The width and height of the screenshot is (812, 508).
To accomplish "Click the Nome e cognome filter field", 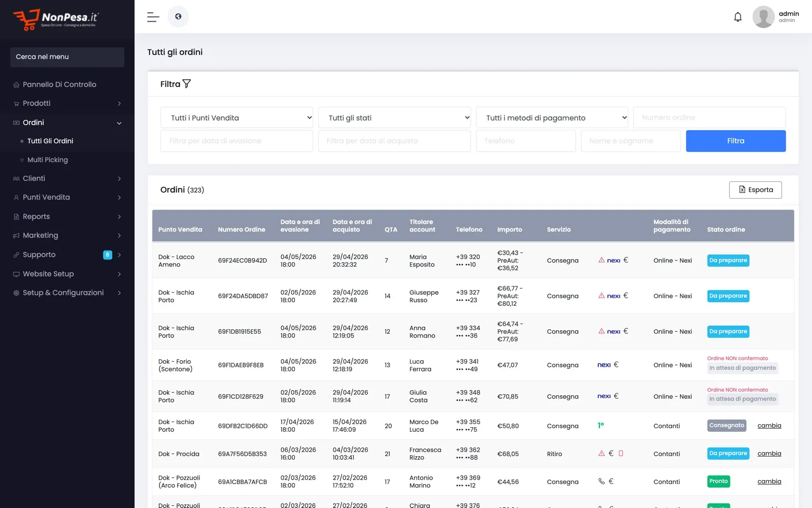I will [631, 141].
